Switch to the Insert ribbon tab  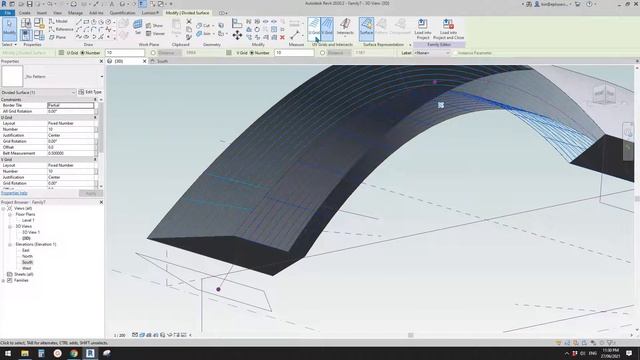[x=42, y=13]
